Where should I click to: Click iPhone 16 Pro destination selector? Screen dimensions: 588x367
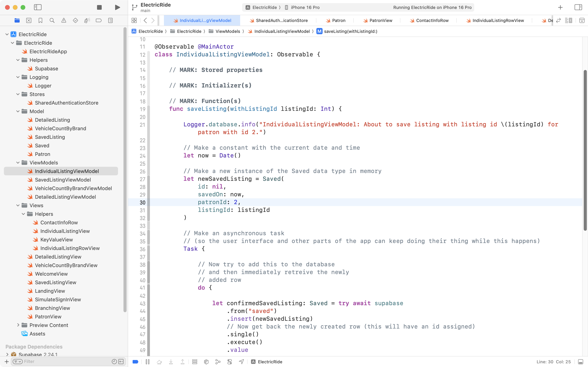tap(305, 7)
